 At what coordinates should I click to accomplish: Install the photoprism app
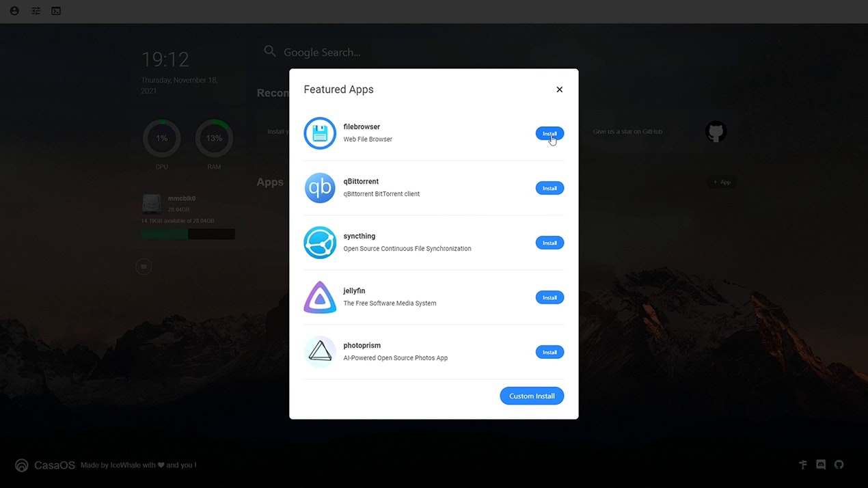[x=550, y=352]
